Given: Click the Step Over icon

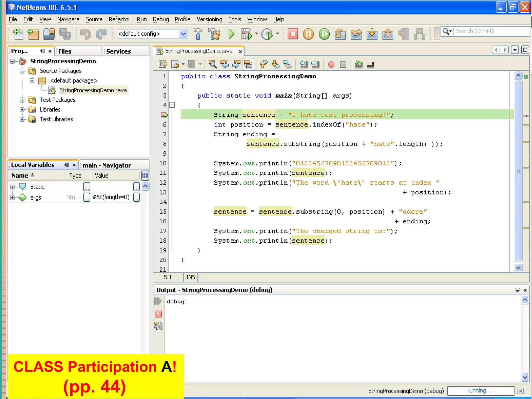Looking at the screenshot, I should coord(340,34).
